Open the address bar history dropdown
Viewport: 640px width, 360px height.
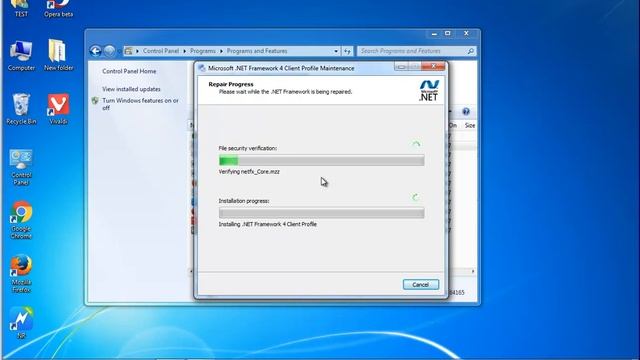pyautogui.click(x=336, y=51)
